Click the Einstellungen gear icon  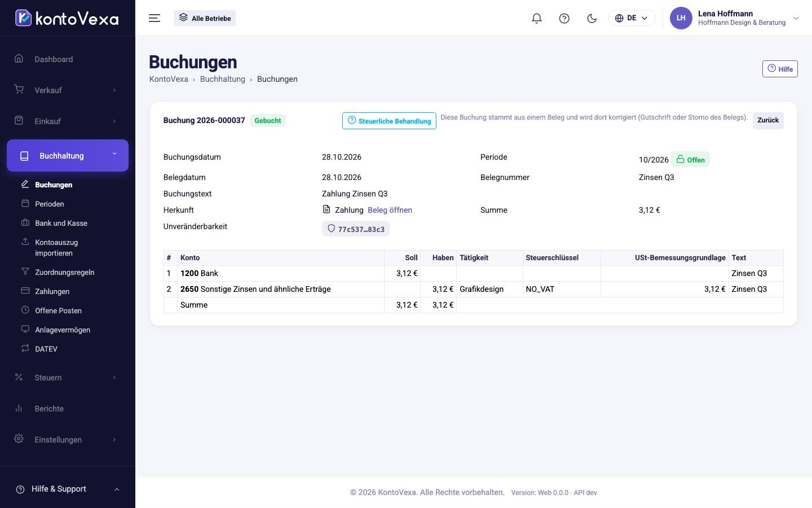coord(19,439)
